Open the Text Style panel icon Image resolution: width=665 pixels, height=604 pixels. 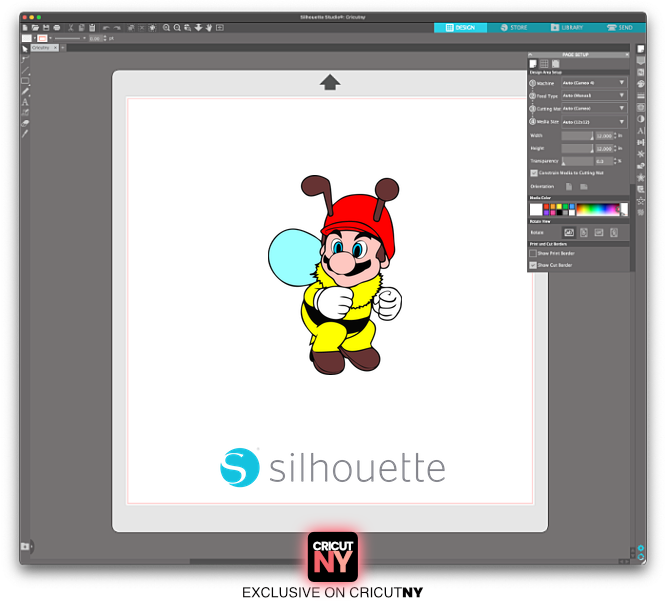tap(640, 131)
